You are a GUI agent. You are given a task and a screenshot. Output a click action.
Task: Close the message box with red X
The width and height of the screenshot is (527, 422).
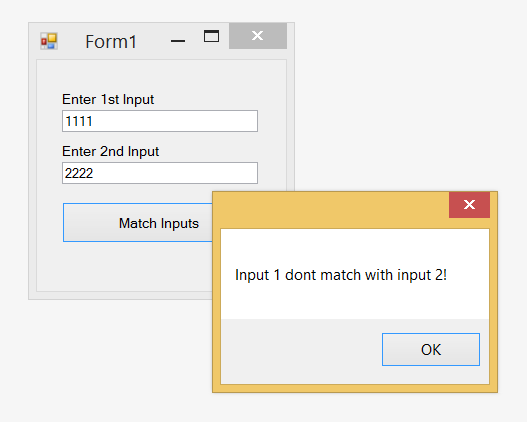point(469,205)
